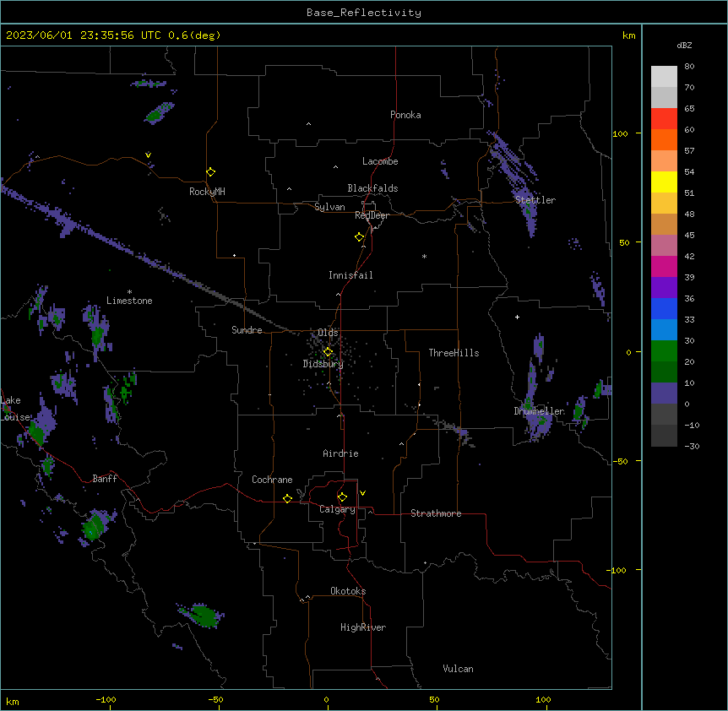This screenshot has height=711, width=728.
Task: Click the 50 tick on the right axis
Action: [x=624, y=242]
